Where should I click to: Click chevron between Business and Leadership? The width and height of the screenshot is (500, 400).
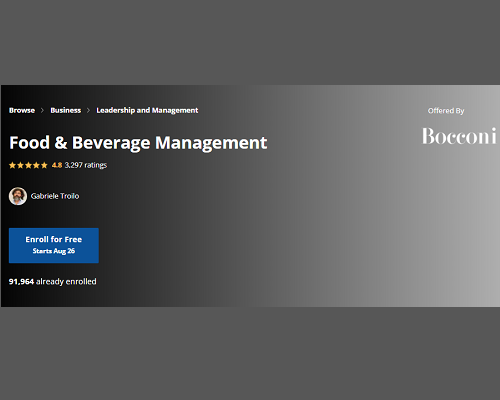88,110
